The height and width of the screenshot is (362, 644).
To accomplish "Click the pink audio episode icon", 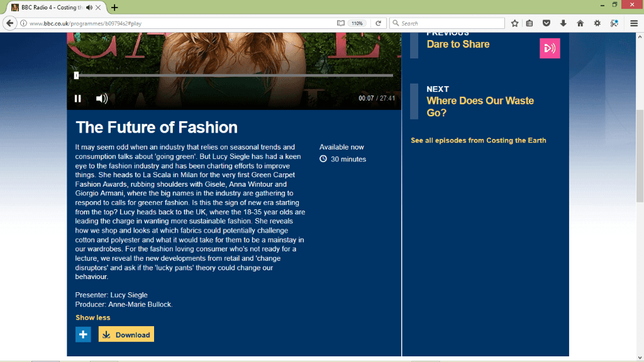I will tap(550, 48).
